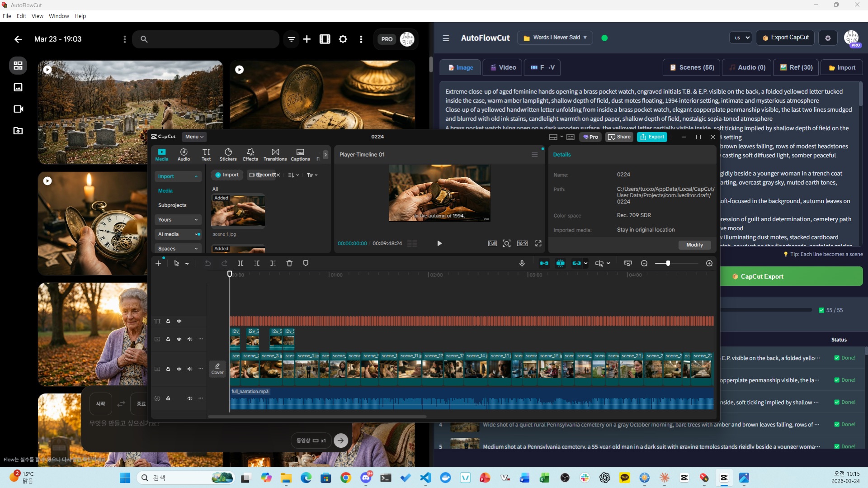
Task: Open the Effects panel
Action: click(x=250, y=154)
